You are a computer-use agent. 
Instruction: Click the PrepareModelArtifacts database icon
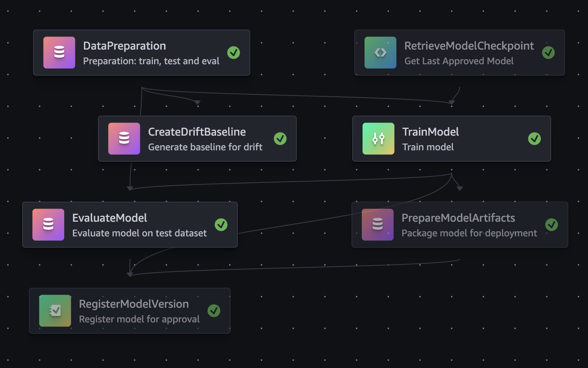coord(378,224)
